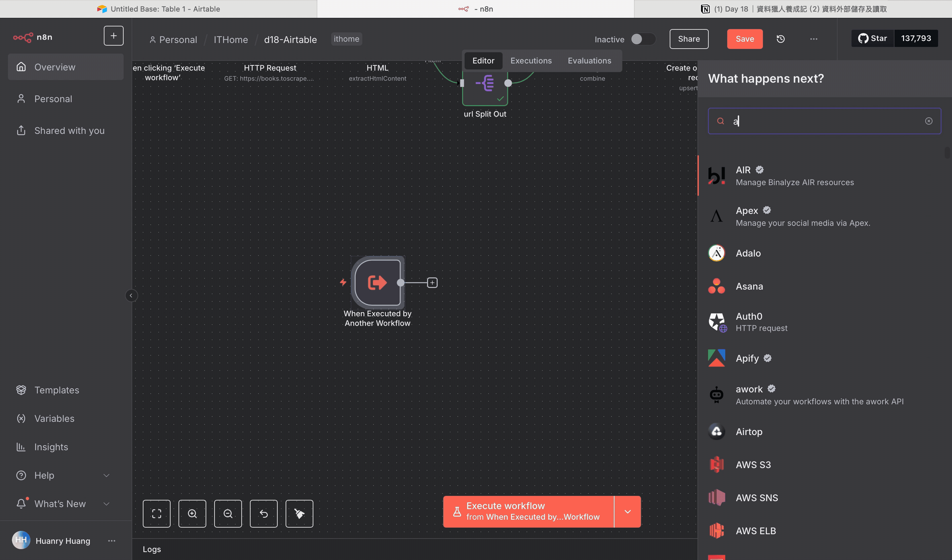Tidy up the workflow nodes

(x=299, y=513)
